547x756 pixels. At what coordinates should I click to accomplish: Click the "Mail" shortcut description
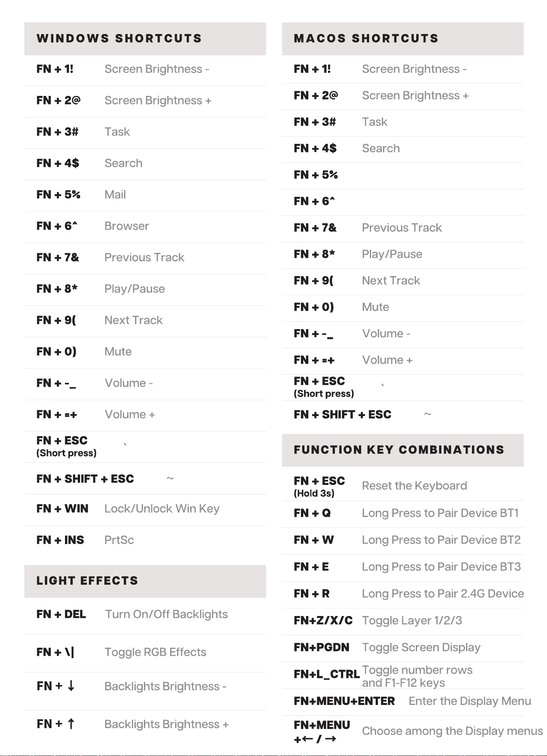click(115, 195)
